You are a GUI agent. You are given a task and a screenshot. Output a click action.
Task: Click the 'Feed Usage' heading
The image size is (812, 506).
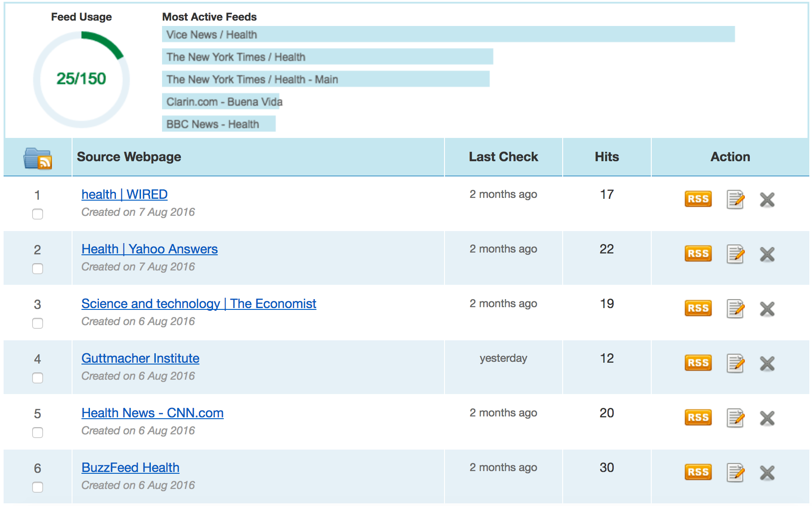(81, 17)
